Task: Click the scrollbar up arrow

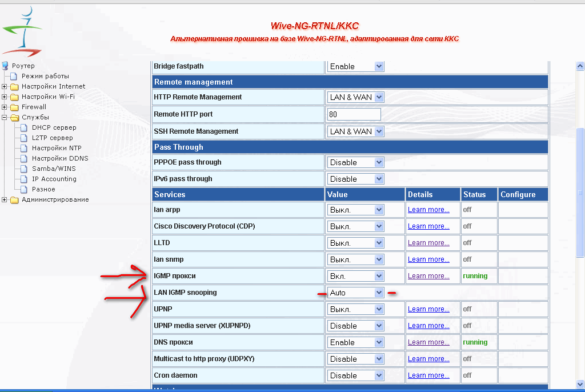Action: pyautogui.click(x=580, y=66)
